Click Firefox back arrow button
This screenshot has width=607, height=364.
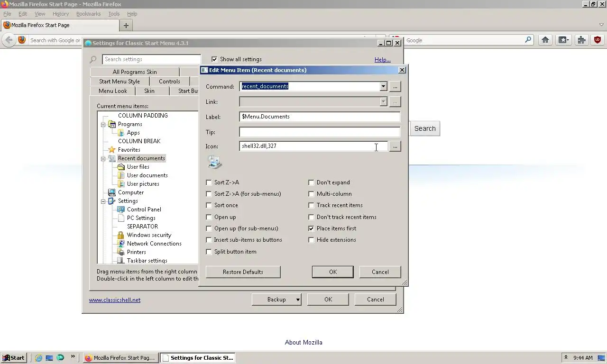pyautogui.click(x=9, y=40)
